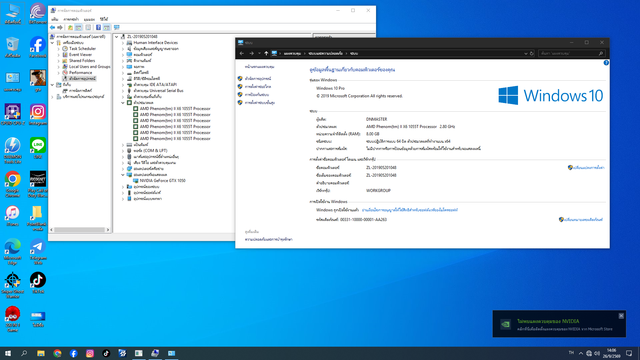Click the blue back arrow in Computer Management toolbar

[53, 27]
